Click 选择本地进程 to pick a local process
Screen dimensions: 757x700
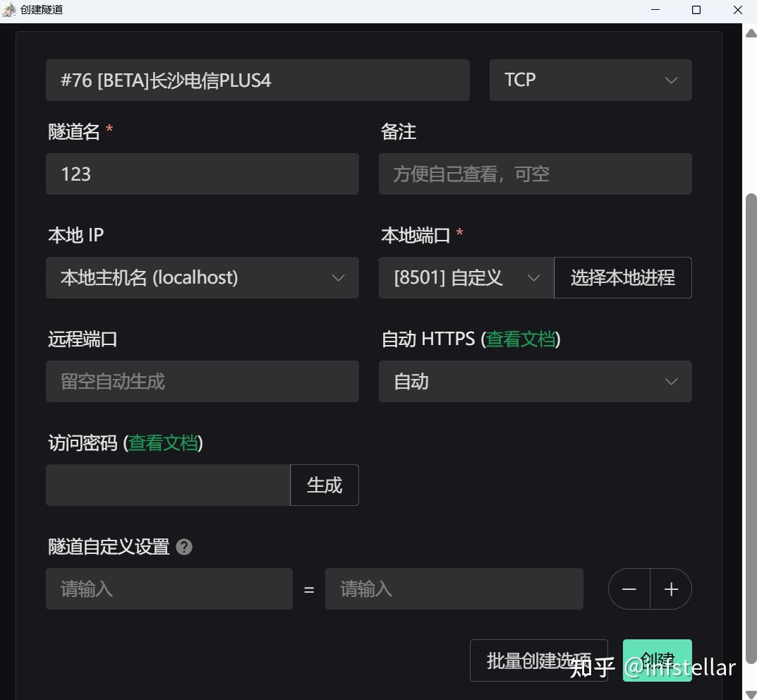tap(622, 277)
